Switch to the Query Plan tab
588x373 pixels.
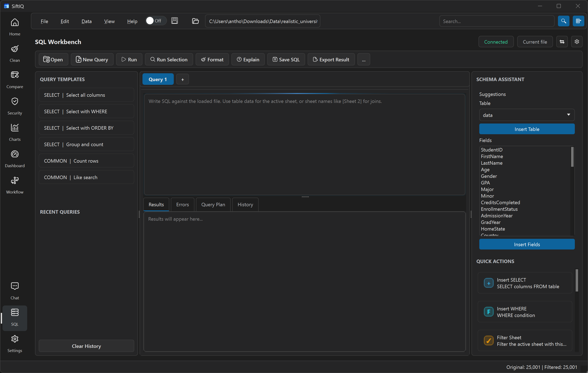(x=213, y=205)
